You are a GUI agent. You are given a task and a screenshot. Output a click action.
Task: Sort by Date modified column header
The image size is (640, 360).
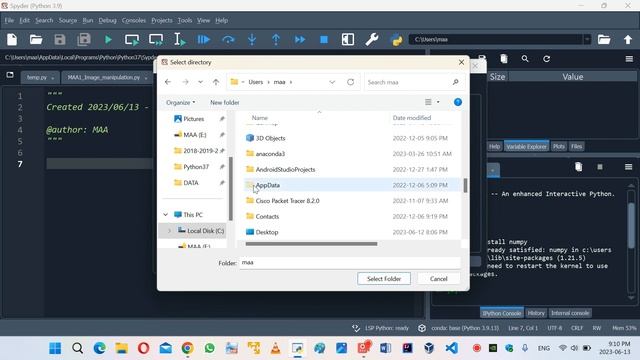pos(411,118)
